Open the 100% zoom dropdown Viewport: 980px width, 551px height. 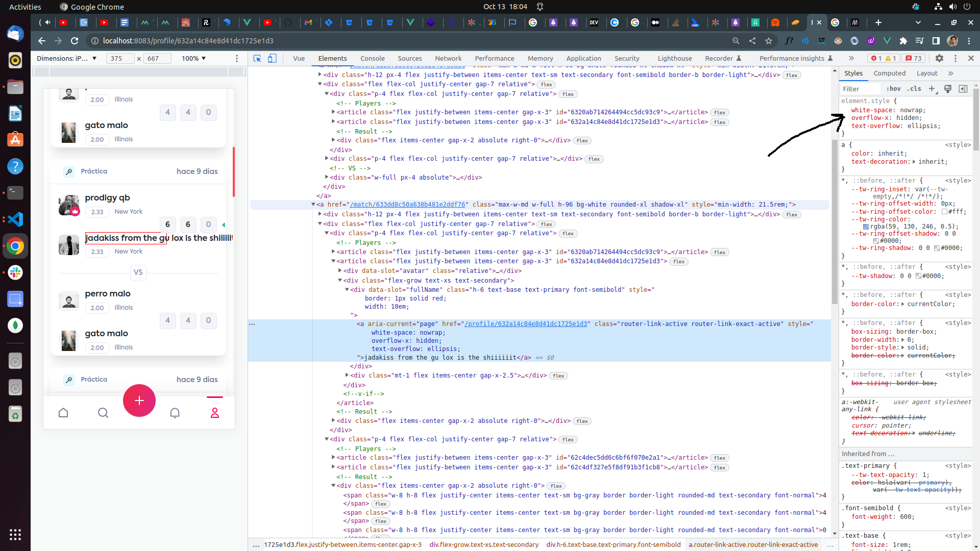coord(194,58)
